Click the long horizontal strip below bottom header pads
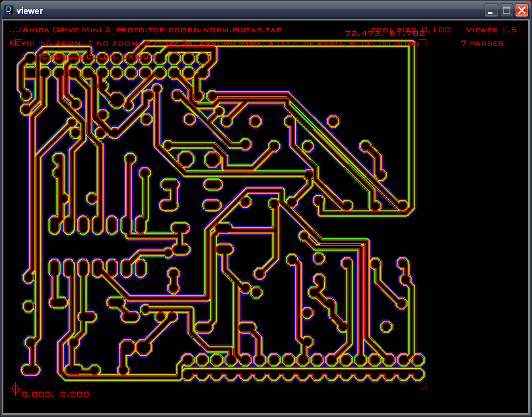 pos(304,374)
